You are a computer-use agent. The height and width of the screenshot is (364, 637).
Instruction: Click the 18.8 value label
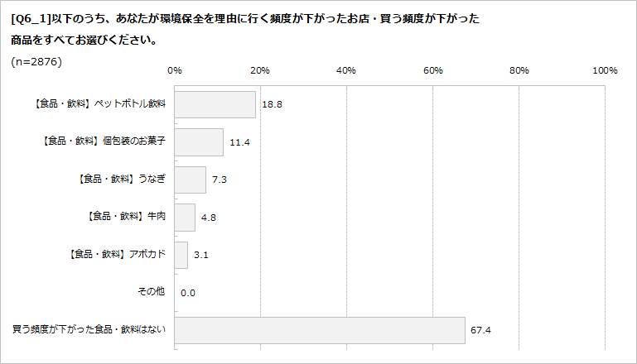coord(271,105)
